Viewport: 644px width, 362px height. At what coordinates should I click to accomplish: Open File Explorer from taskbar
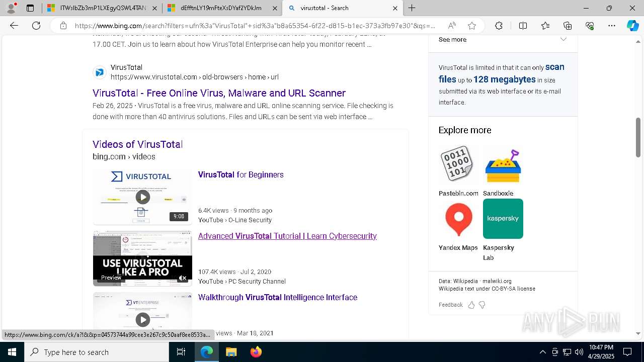(231, 352)
